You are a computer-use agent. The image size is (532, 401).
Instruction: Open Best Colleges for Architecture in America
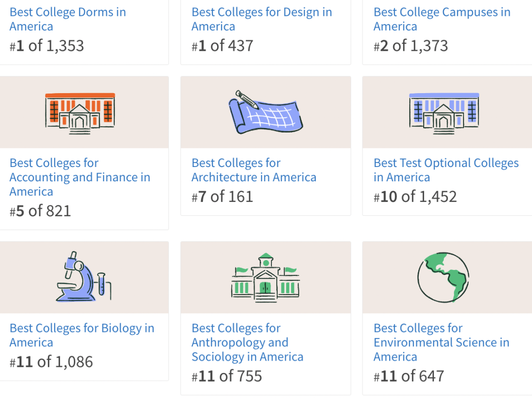pyautogui.click(x=254, y=170)
